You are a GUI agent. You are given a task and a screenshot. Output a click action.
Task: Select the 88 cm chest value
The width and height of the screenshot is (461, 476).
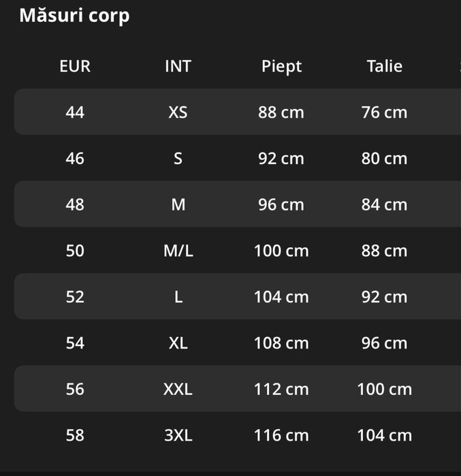pyautogui.click(x=281, y=112)
